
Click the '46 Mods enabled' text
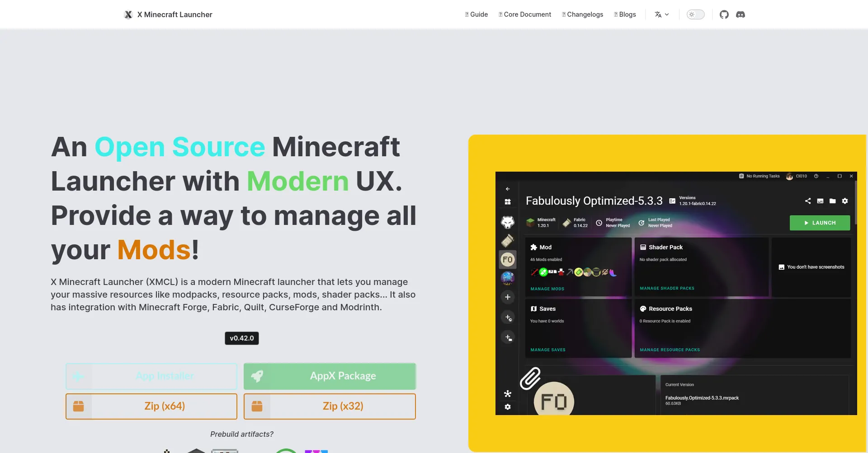tap(546, 260)
